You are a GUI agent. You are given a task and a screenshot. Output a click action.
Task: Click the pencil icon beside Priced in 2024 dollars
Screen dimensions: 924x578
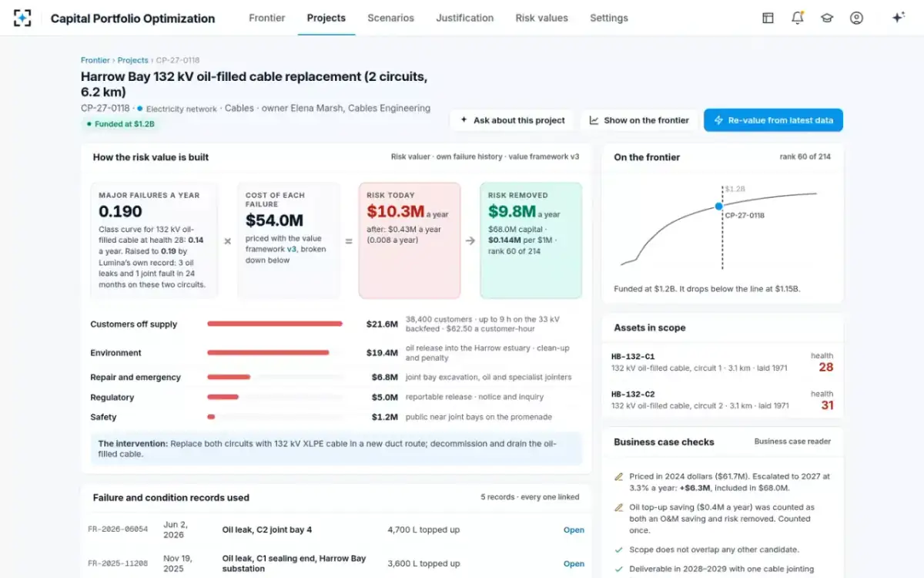pyautogui.click(x=618, y=477)
